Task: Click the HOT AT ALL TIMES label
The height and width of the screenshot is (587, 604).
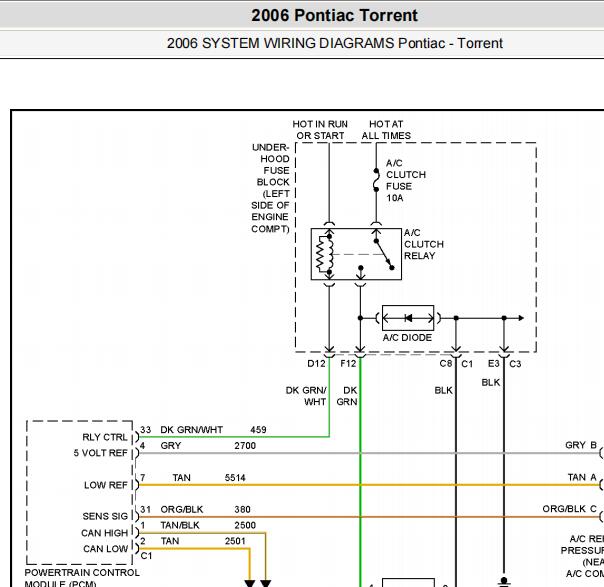Action: 386,130
